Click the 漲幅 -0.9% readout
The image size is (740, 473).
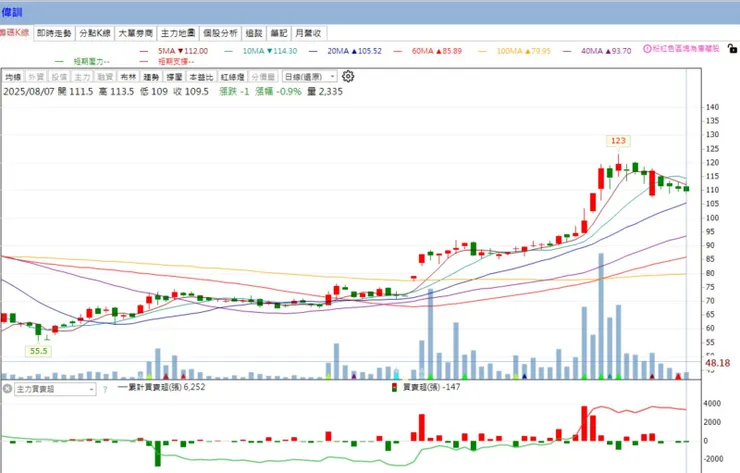click(x=278, y=92)
